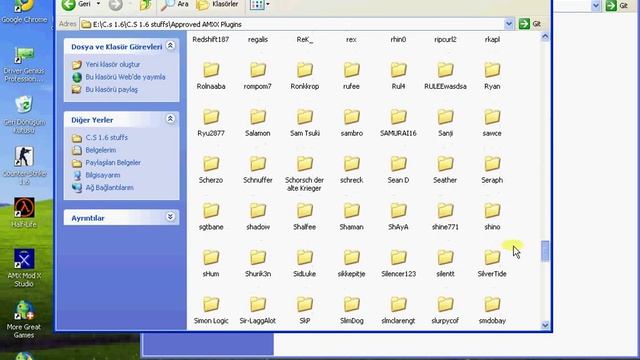Pick the shine771 folder
Image resolution: width=640 pixels, height=360 pixels.
(445, 216)
